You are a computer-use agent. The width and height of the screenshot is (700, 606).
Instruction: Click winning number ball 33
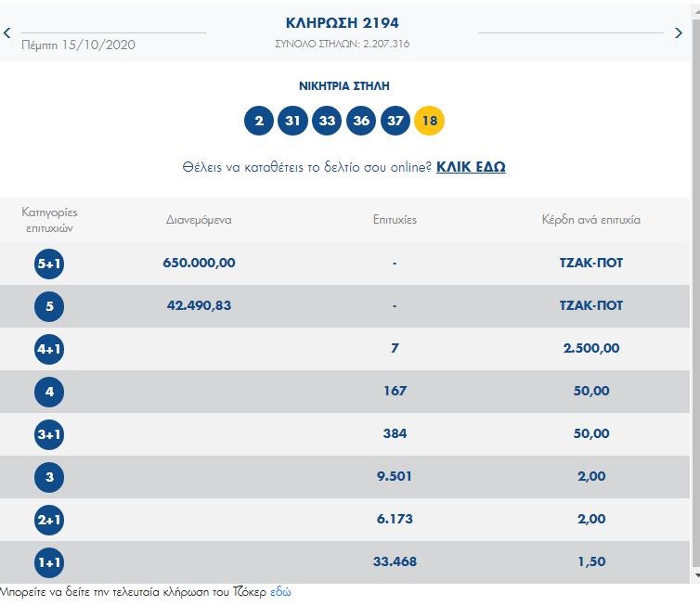pyautogui.click(x=327, y=120)
